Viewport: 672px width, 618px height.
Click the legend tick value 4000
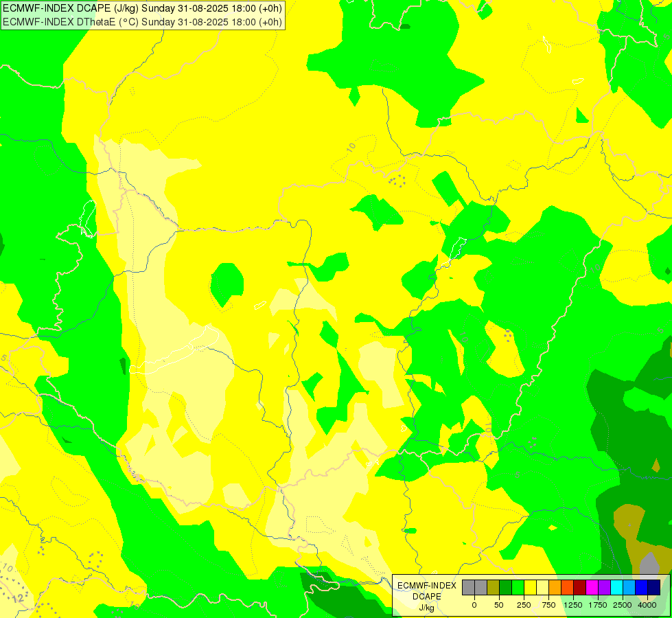click(647, 605)
